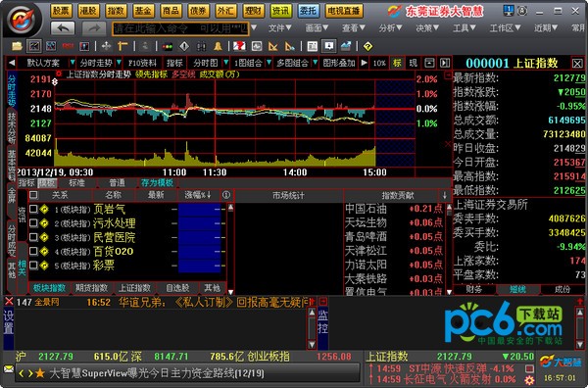Toggle the 现 button next to 标
The height and width of the screenshot is (388, 588).
414,63
